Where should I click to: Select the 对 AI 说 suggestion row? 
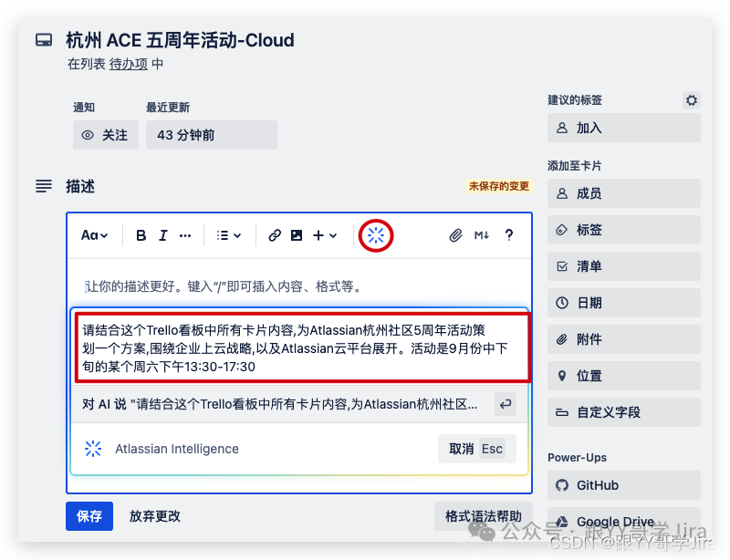click(299, 404)
